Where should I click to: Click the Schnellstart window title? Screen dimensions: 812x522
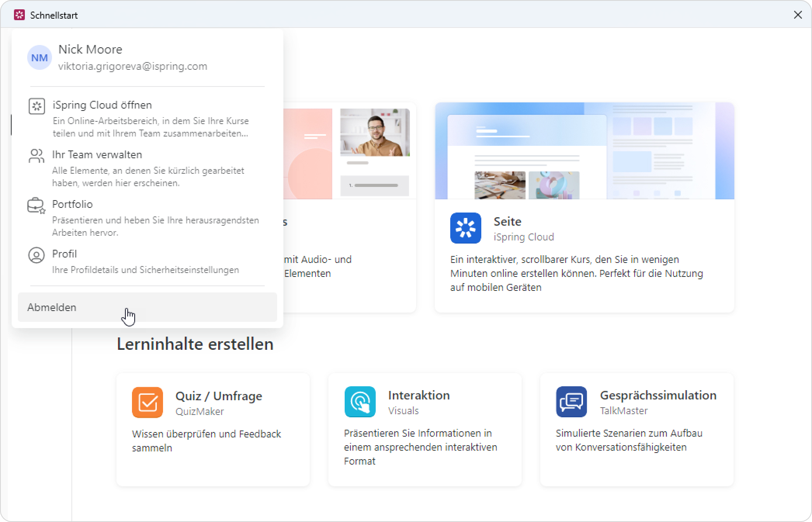click(54, 15)
